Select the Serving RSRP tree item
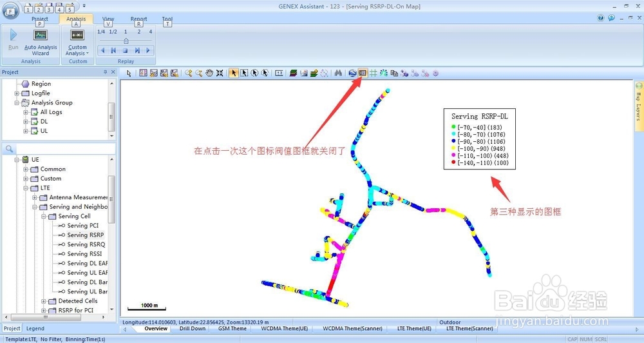The height and width of the screenshot is (343, 644). [x=86, y=235]
